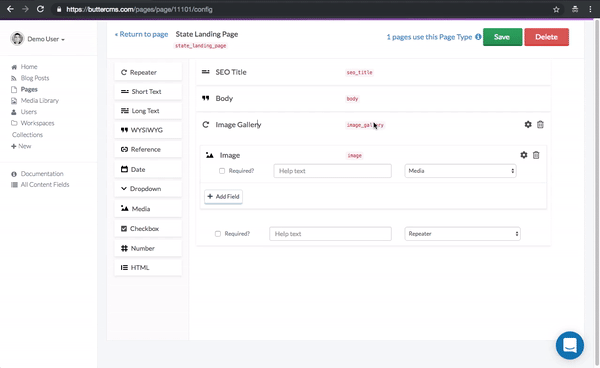Add a Checkbox field from palette
The image size is (600, 368).
(x=148, y=229)
